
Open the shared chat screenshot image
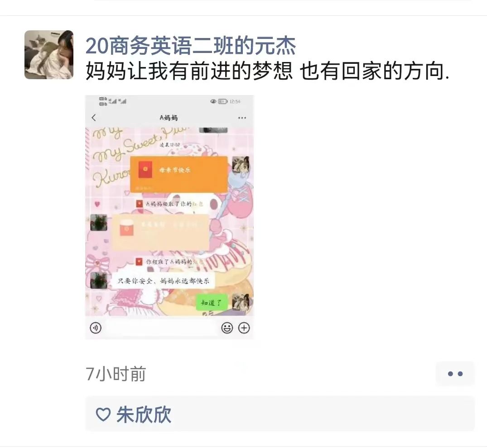pyautogui.click(x=169, y=217)
